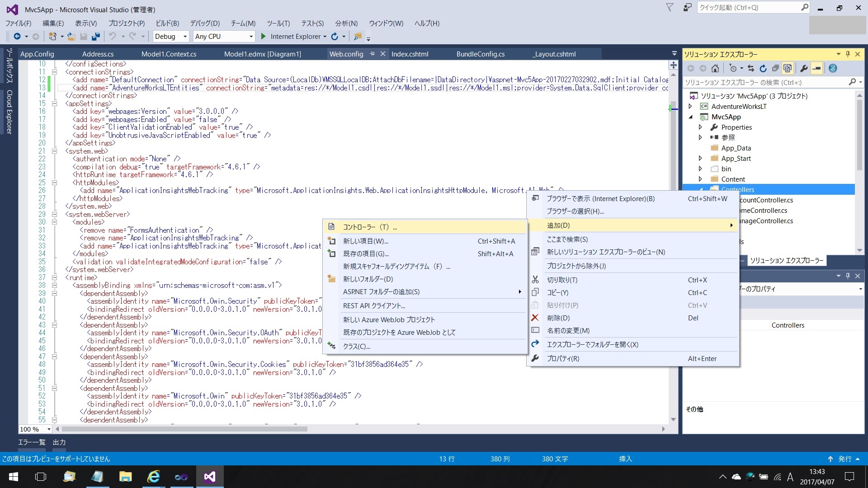Image resolution: width=868 pixels, height=488 pixels.
Task: Click the Quick Launch search box
Action: pyautogui.click(x=753, y=7)
